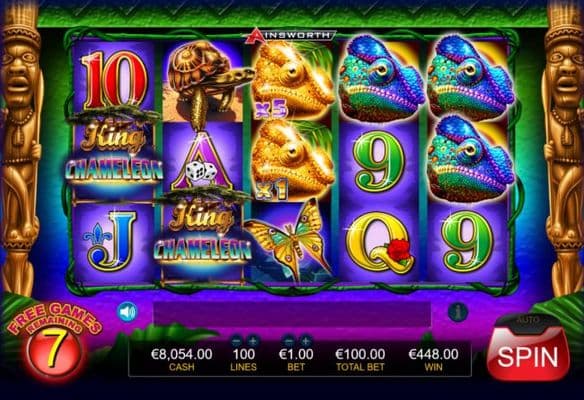Toggle AUTO spin above SPIN button

coord(529,320)
